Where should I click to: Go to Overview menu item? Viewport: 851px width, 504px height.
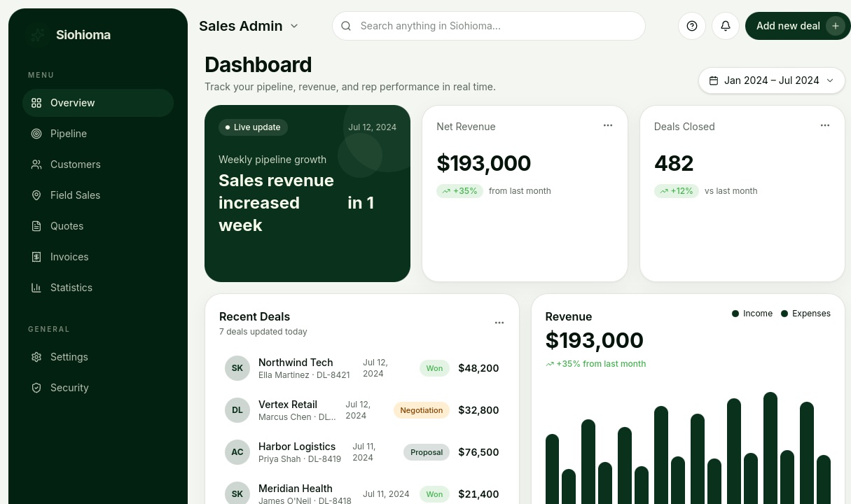(98, 103)
